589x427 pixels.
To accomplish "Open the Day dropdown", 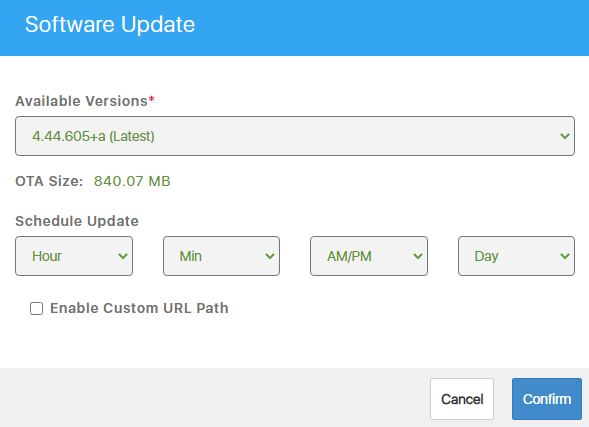I will pos(517,256).
